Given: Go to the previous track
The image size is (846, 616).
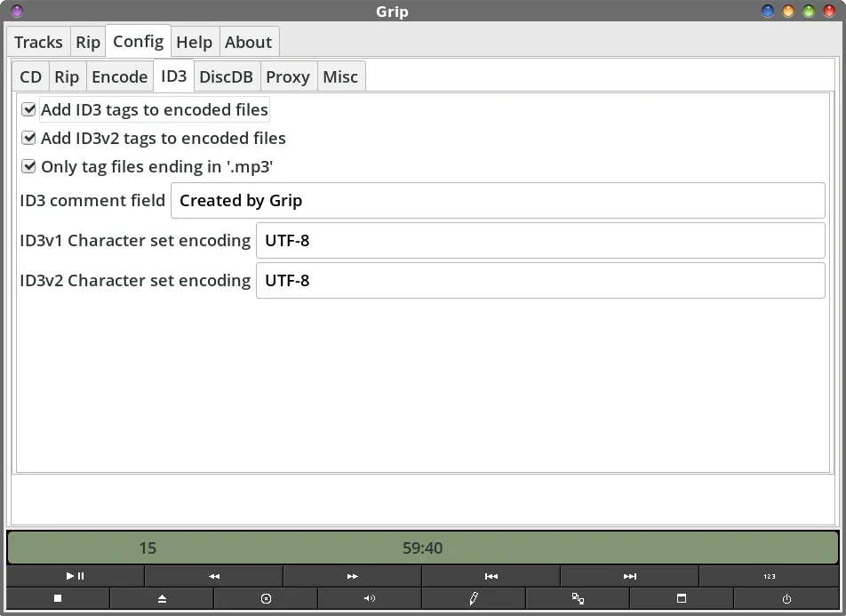Looking at the screenshot, I should pos(491,576).
